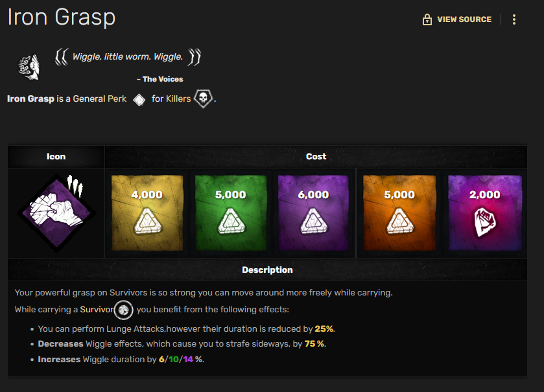Click the Iron Grasp purple perk icon
The image size is (544, 392).
(x=56, y=213)
